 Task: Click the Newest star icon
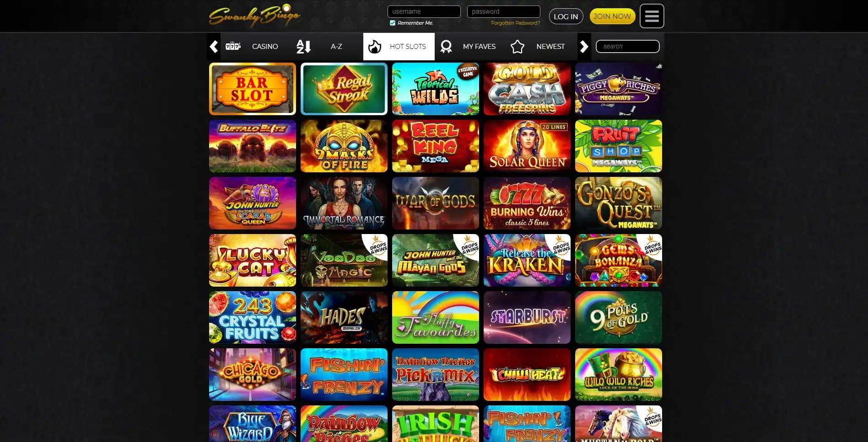517,46
